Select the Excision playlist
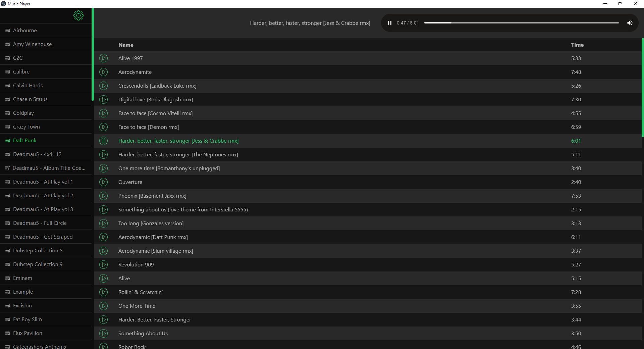The image size is (644, 349). (x=46, y=305)
